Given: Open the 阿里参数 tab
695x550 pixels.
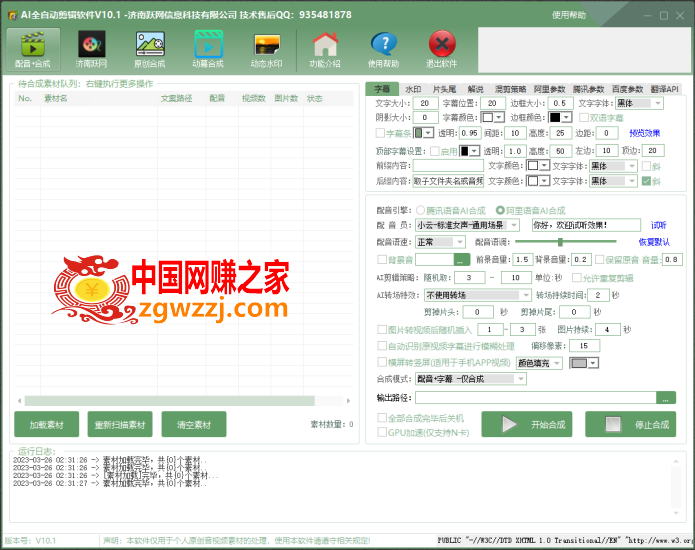Looking at the screenshot, I should (x=550, y=89).
